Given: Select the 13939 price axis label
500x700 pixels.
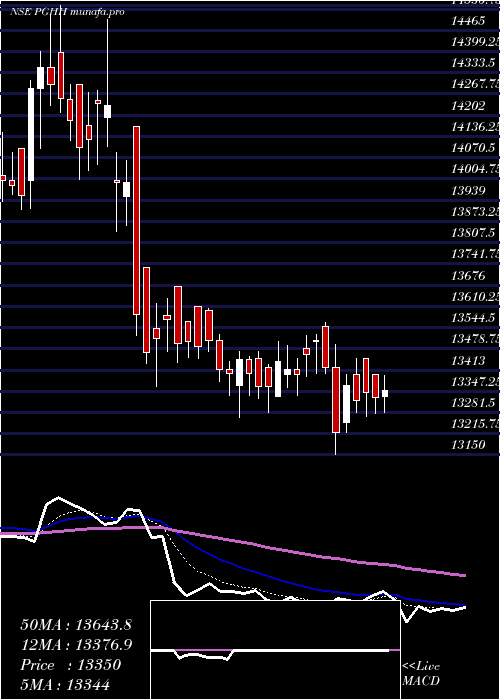Looking at the screenshot, I should coord(468,191).
